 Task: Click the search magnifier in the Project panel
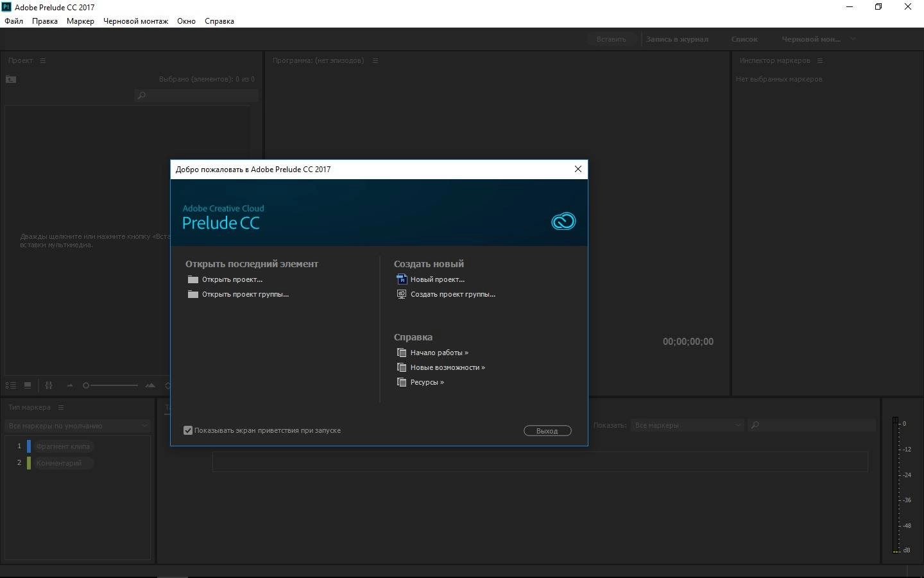click(x=142, y=96)
